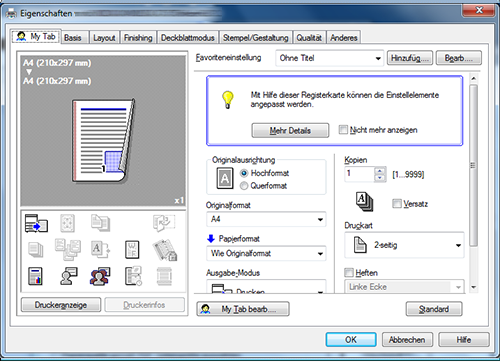This screenshot has width=500, height=362.
Task: Click the yellow lightbulb tip icon
Action: [x=228, y=100]
